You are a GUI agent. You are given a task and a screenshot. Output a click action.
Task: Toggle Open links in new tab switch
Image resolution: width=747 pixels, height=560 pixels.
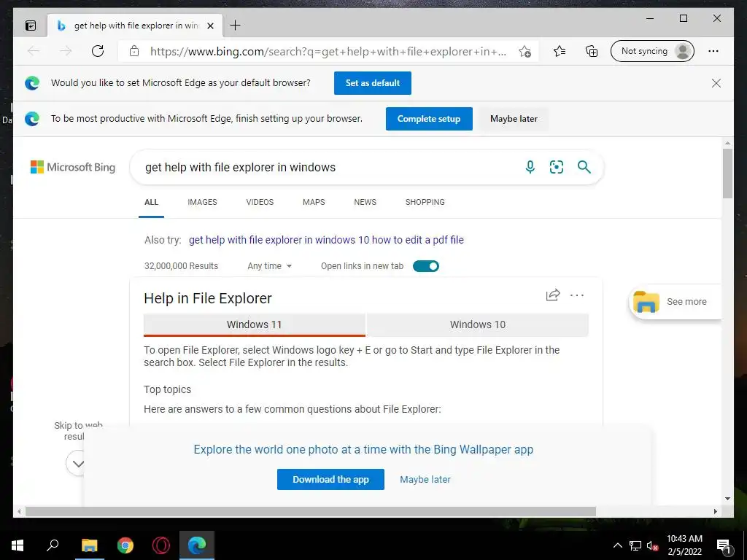[x=426, y=266]
